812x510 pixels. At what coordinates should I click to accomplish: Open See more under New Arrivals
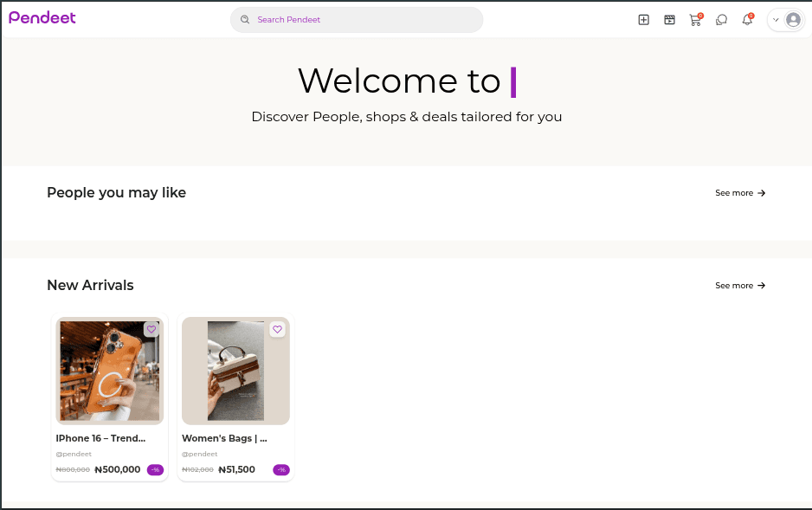click(739, 285)
